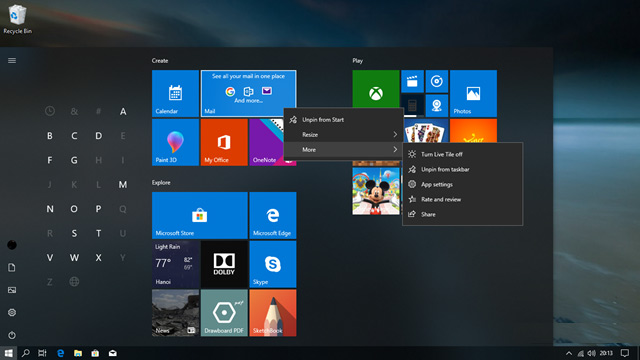Jump to letter M apps
Viewport: 640px width, 360px height.
(x=123, y=184)
